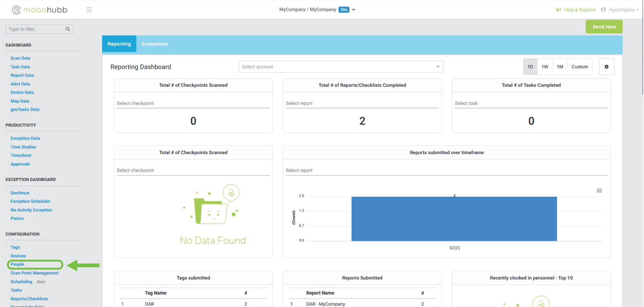Click the mobohubb logo icon
The height and width of the screenshot is (307, 644).
(17, 10)
